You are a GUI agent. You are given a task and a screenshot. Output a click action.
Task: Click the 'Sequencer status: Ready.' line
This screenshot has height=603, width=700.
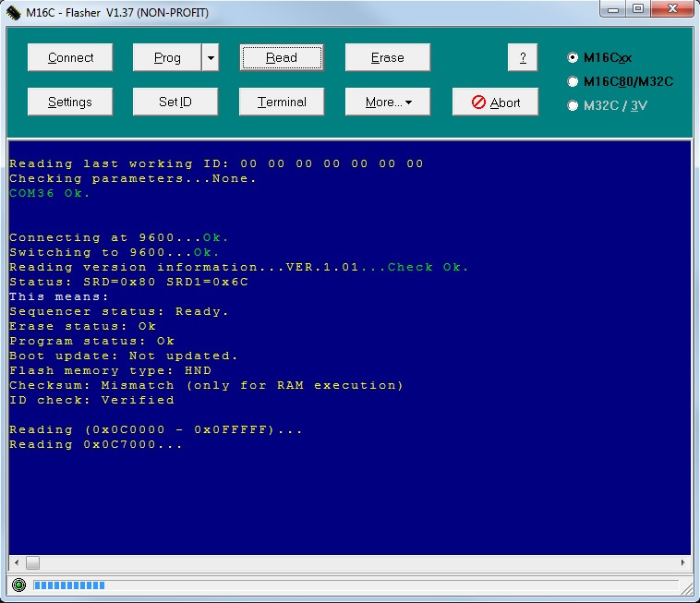pyautogui.click(x=119, y=311)
